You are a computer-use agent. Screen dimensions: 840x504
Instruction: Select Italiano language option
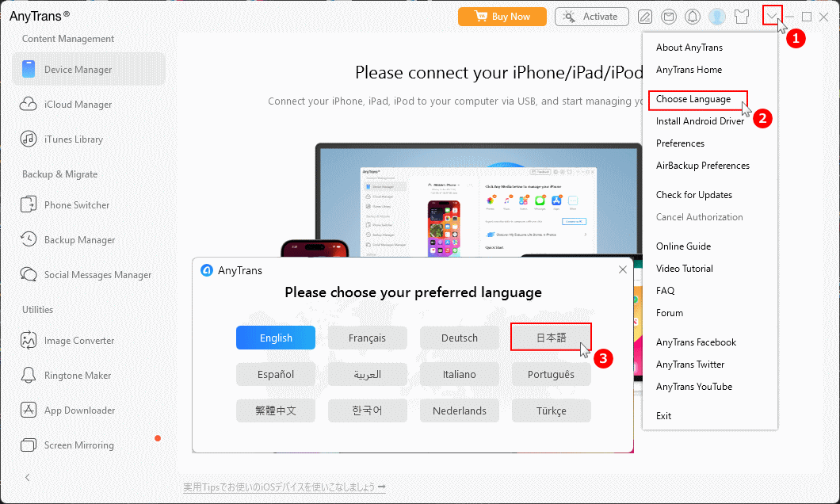tap(460, 374)
